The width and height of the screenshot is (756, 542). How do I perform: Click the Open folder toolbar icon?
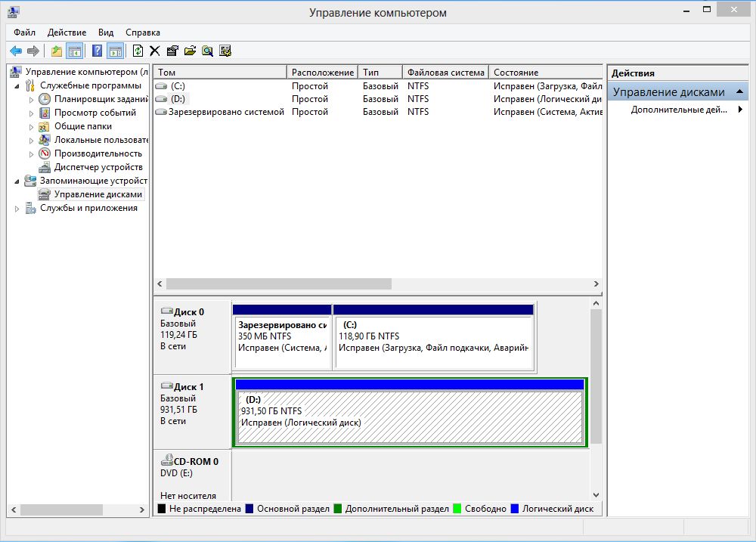coord(190,51)
